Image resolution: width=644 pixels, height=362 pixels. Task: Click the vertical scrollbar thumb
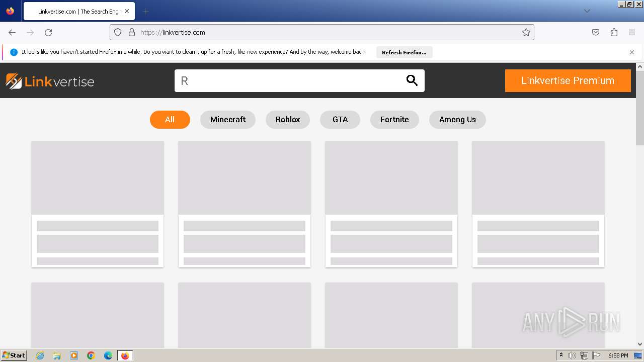640,108
